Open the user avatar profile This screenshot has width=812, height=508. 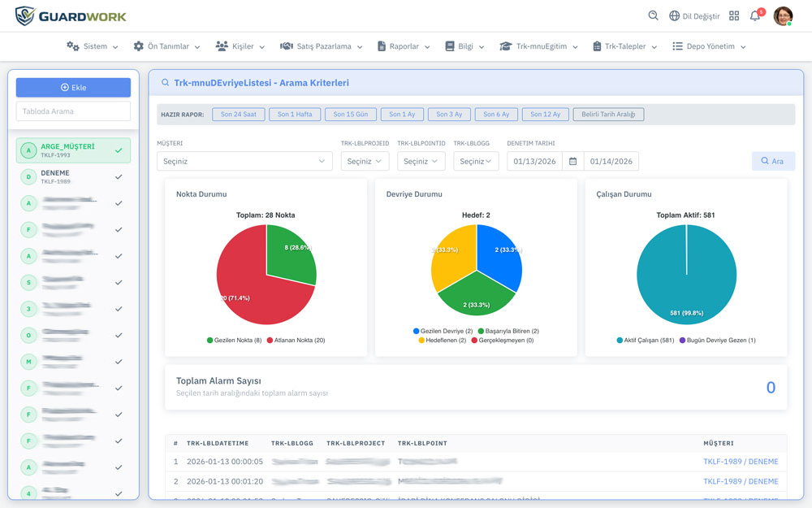pos(783,15)
